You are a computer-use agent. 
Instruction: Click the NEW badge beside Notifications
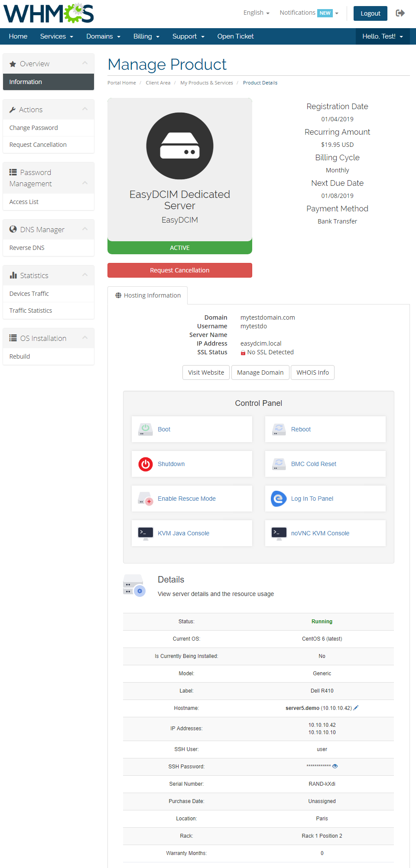pyautogui.click(x=325, y=13)
